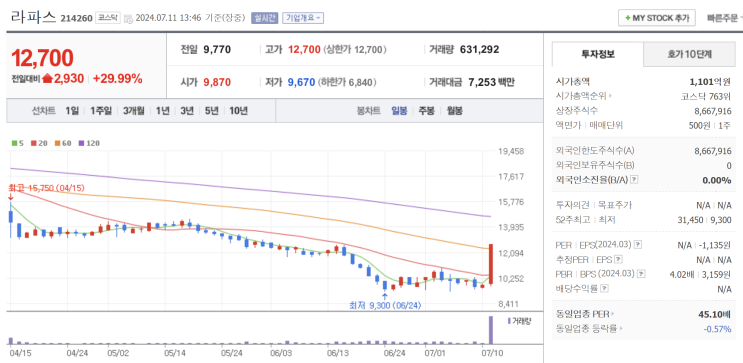743x363 pixels.
Task: Click the help icon next to 배당수익률
Action: pyautogui.click(x=605, y=288)
